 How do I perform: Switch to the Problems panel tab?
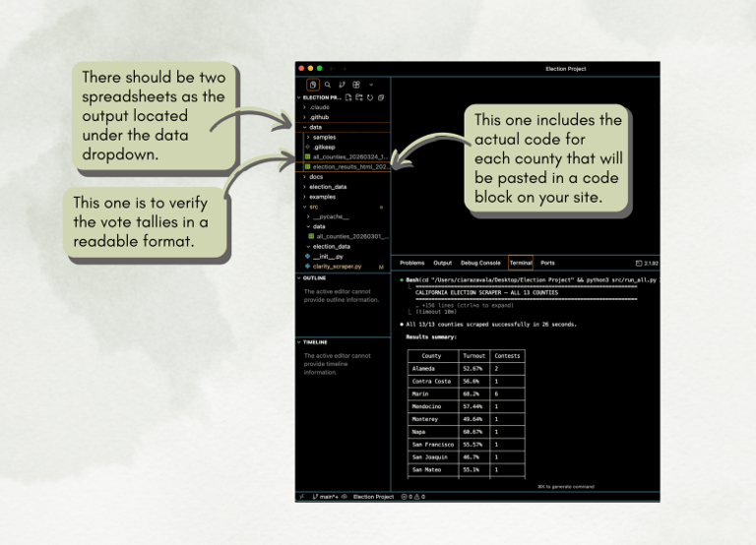tap(412, 263)
